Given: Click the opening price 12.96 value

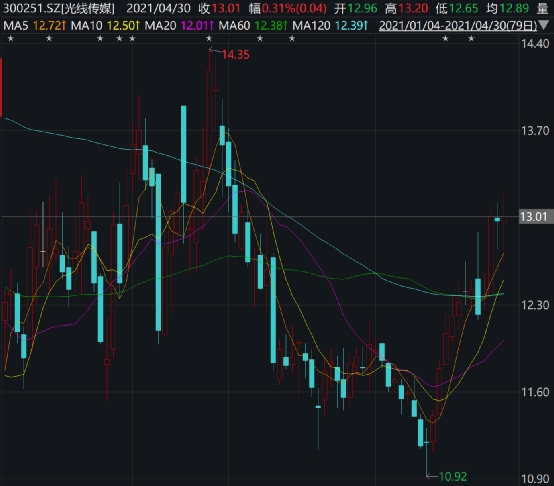Looking at the screenshot, I should pyautogui.click(x=363, y=8).
